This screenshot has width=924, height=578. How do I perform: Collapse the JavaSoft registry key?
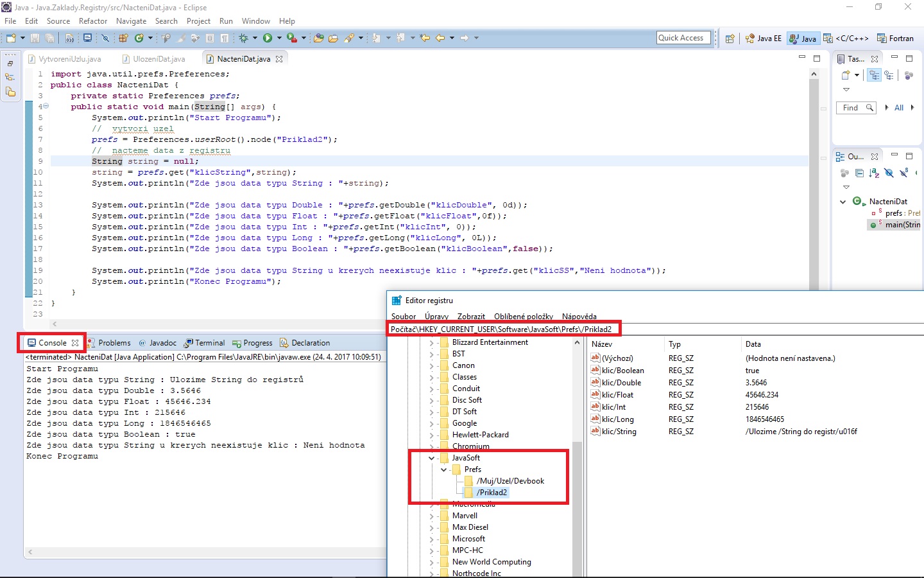coord(432,458)
